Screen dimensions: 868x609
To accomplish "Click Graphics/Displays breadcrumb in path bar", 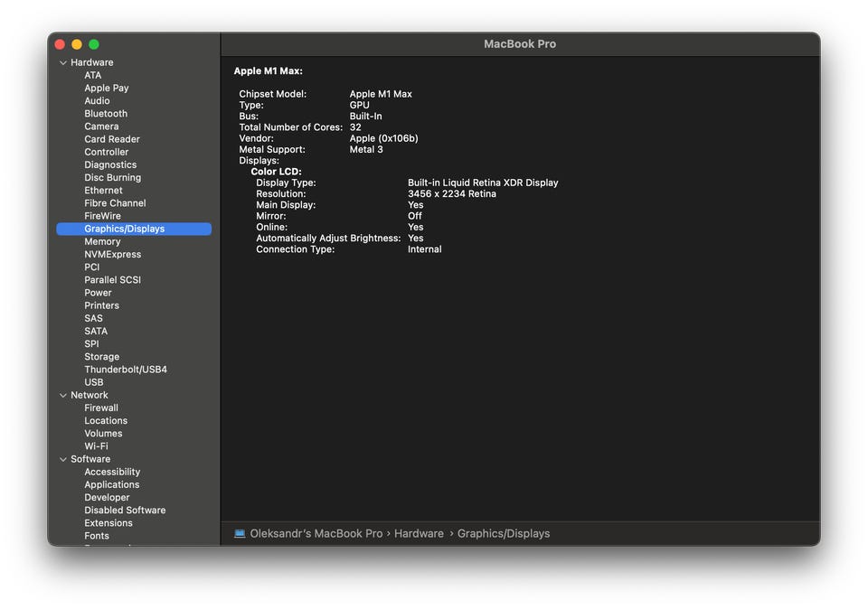I will pyautogui.click(x=504, y=534).
